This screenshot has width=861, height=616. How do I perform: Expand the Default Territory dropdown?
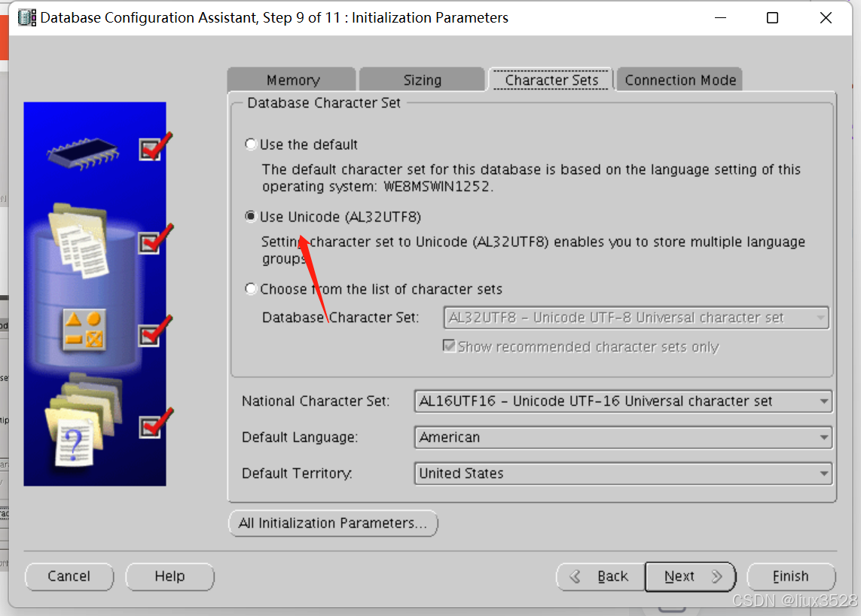[623, 473]
